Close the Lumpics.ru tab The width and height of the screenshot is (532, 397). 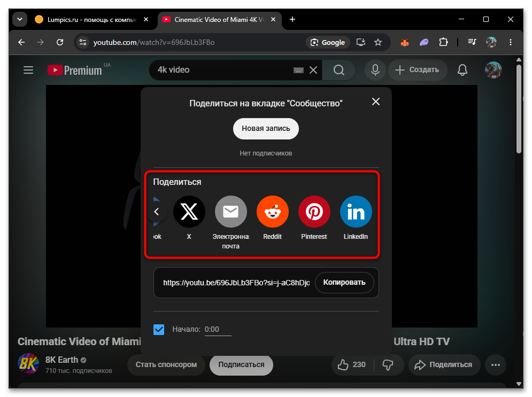(146, 20)
